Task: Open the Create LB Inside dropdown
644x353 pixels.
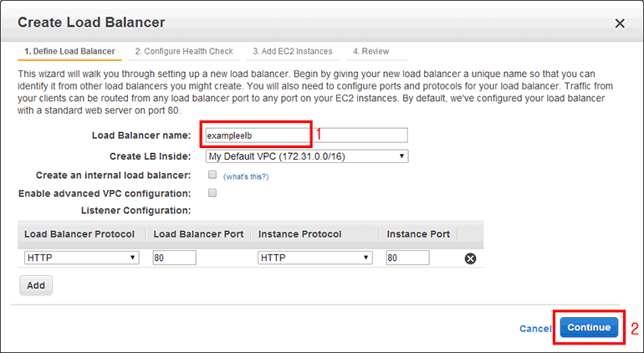Action: [x=307, y=156]
